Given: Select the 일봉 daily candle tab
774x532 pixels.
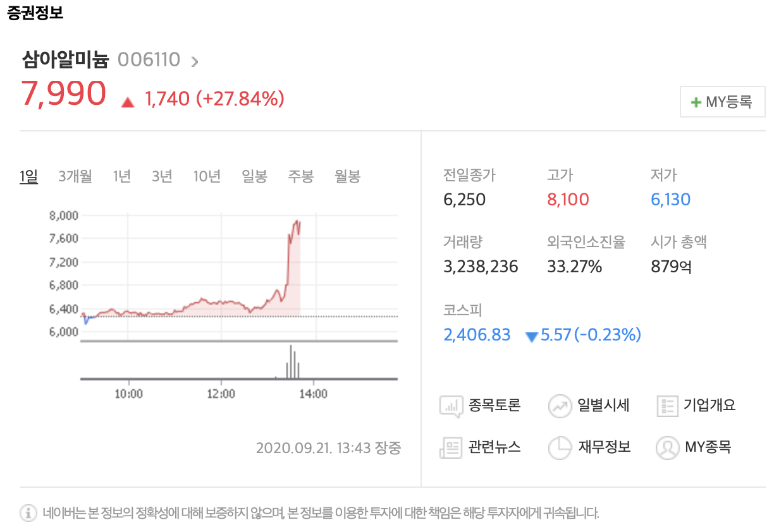Looking at the screenshot, I should (254, 176).
